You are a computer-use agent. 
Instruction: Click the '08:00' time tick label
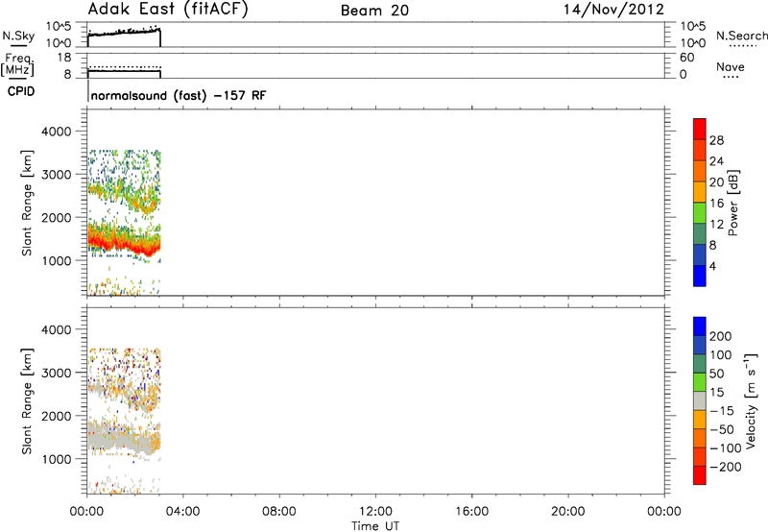point(279,512)
